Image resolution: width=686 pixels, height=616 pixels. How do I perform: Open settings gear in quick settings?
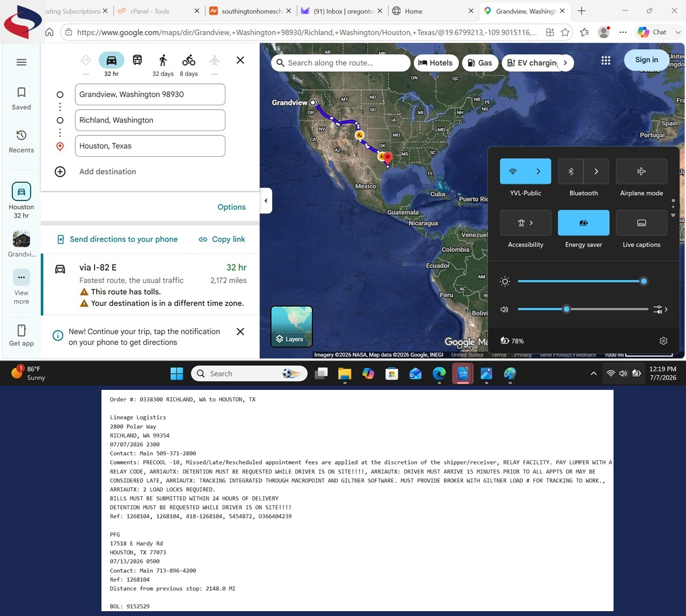[x=663, y=341]
